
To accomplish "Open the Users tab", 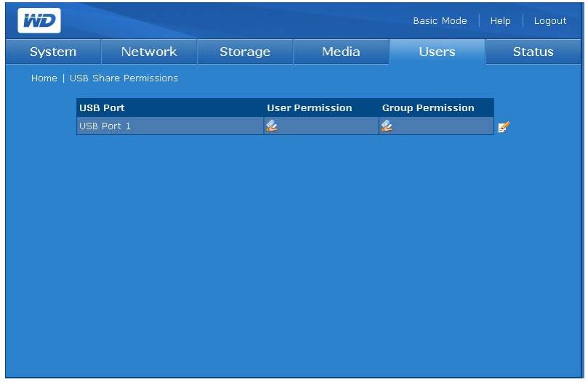I will click(438, 52).
